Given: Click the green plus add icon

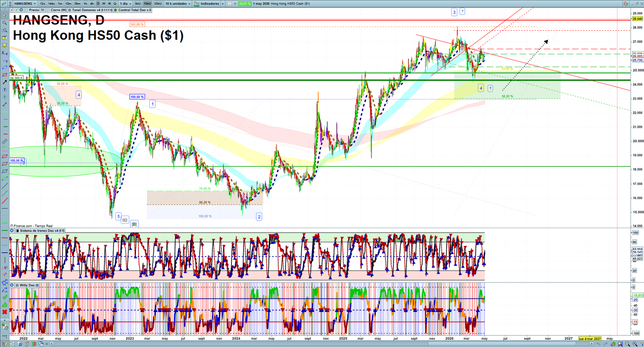Looking at the screenshot, I should [x=17, y=10].
